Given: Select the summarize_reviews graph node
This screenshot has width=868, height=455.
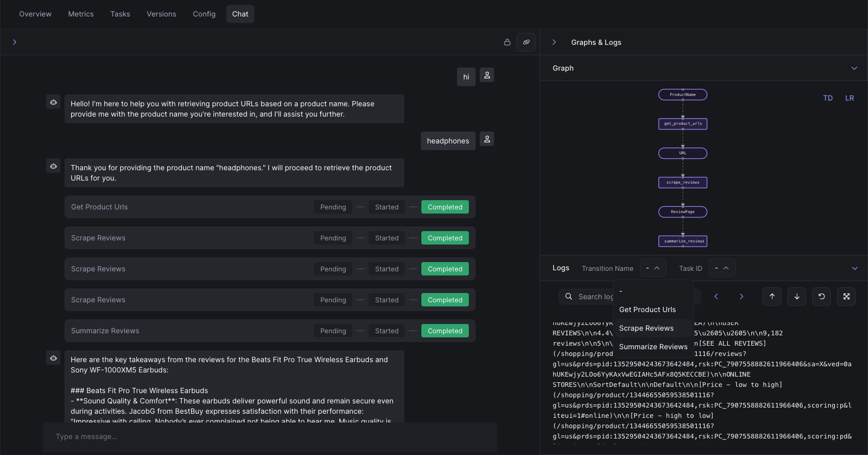Looking at the screenshot, I should (683, 241).
